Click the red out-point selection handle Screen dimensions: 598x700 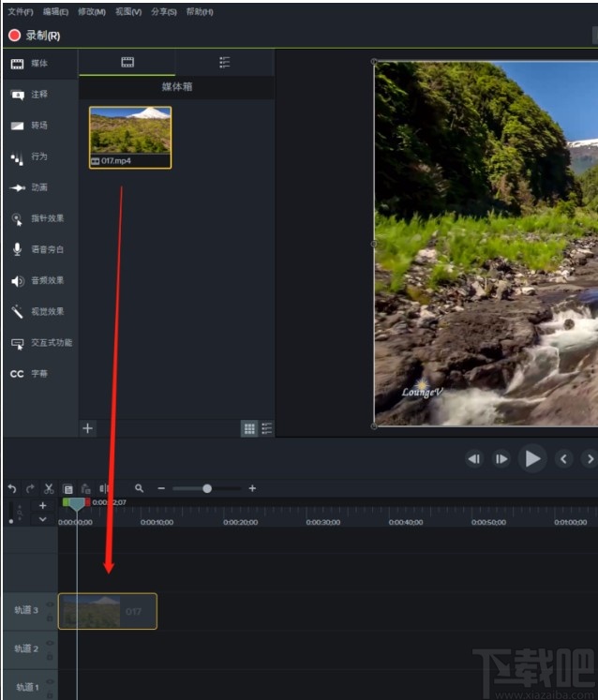pyautogui.click(x=88, y=502)
